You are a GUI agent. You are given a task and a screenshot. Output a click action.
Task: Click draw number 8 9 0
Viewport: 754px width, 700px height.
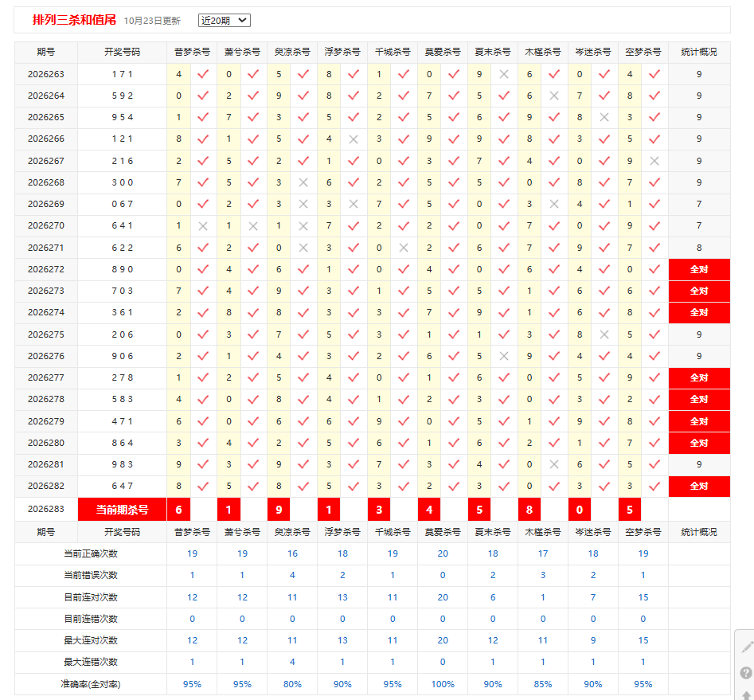click(x=122, y=269)
